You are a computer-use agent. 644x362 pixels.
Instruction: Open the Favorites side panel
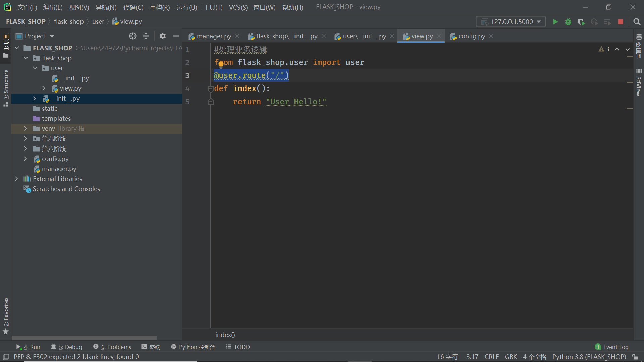[6, 316]
